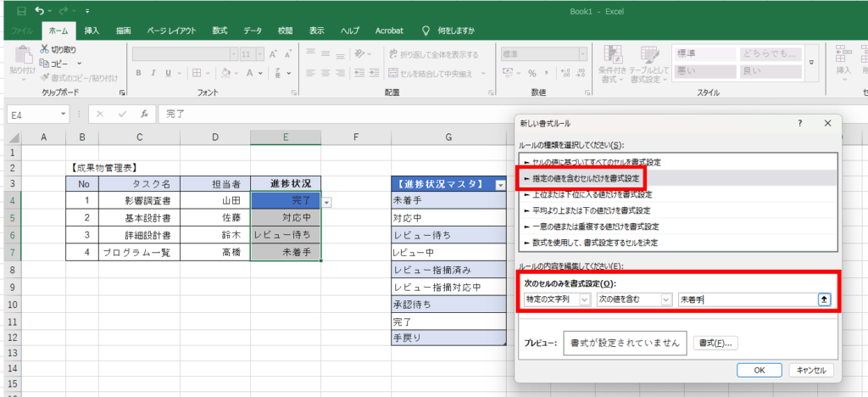Open the データ ribbon tab

click(253, 31)
